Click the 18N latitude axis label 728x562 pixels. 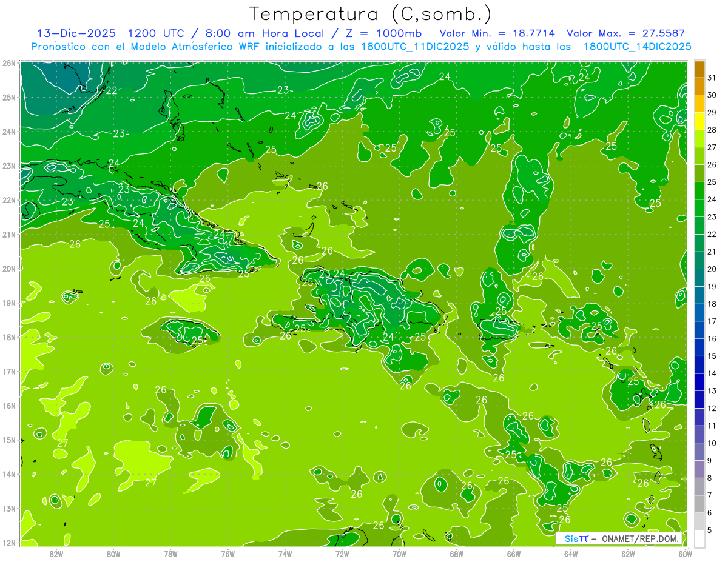(9, 337)
